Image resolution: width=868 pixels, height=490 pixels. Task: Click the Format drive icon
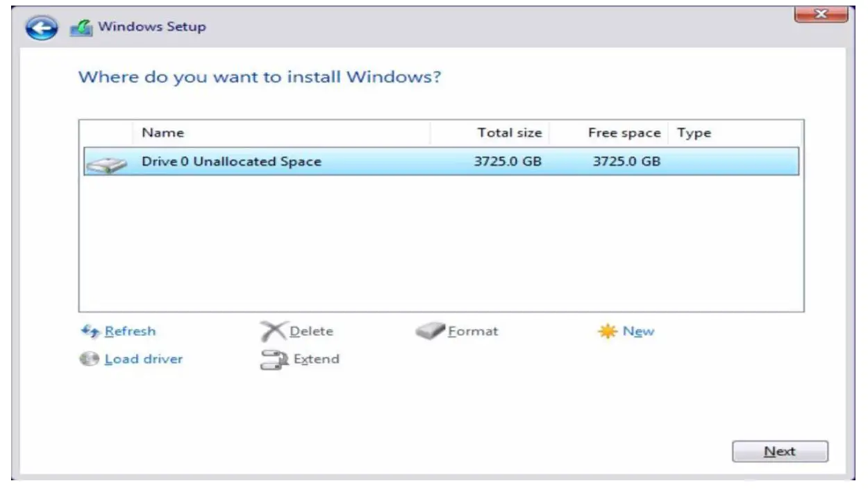coord(430,332)
